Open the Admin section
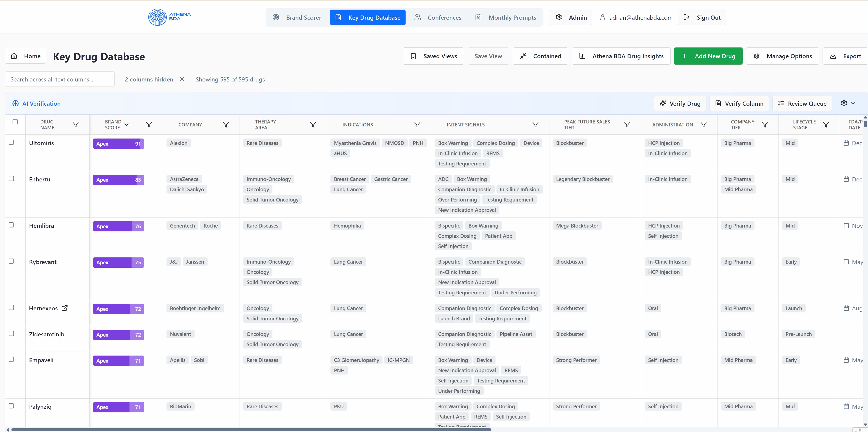The image size is (868, 432). pyautogui.click(x=571, y=17)
